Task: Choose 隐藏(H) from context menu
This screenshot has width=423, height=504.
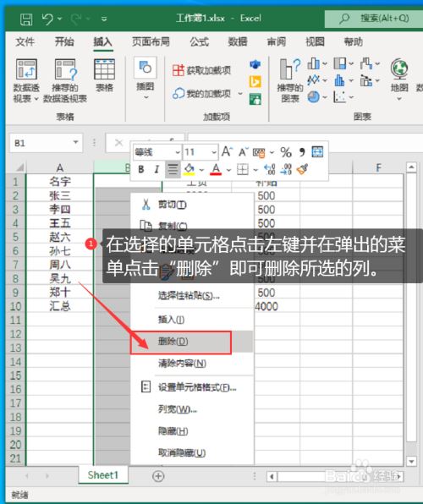Action: pos(192,430)
